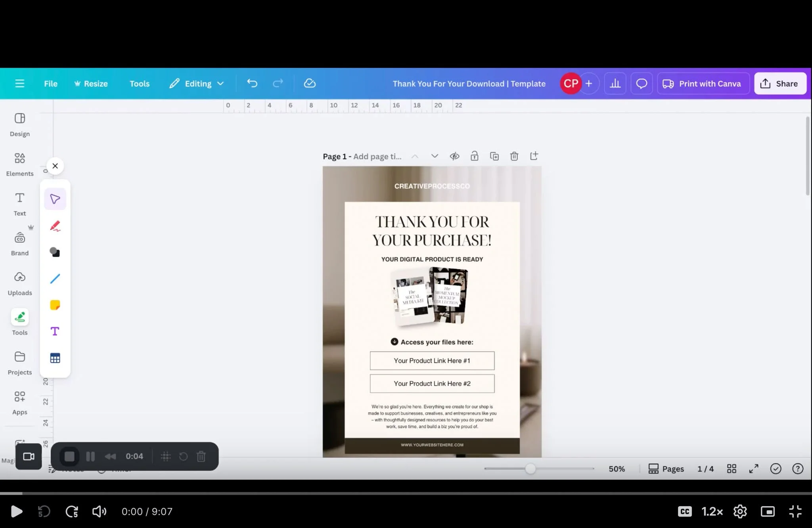Edit the 'Add page title' field for Page 1
The image size is (812, 528).
377,157
